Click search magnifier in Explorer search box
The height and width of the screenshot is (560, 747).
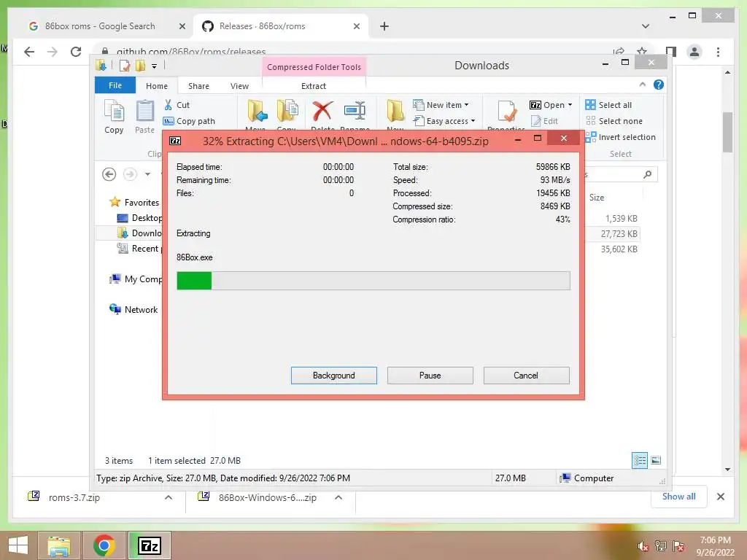click(x=648, y=174)
